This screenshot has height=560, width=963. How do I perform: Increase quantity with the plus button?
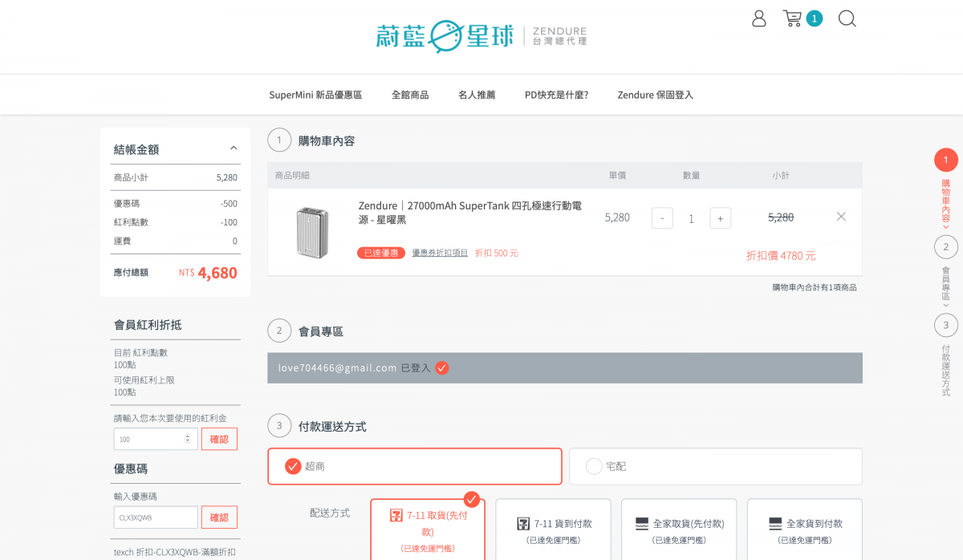pyautogui.click(x=720, y=218)
